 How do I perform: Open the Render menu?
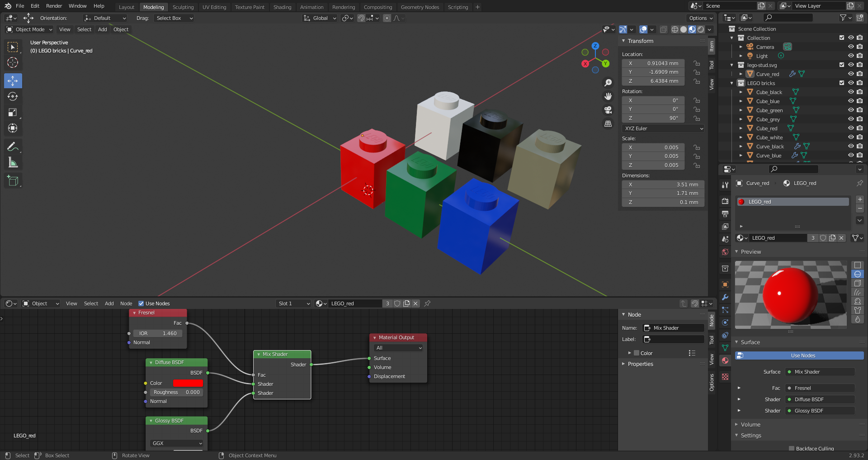[54, 6]
